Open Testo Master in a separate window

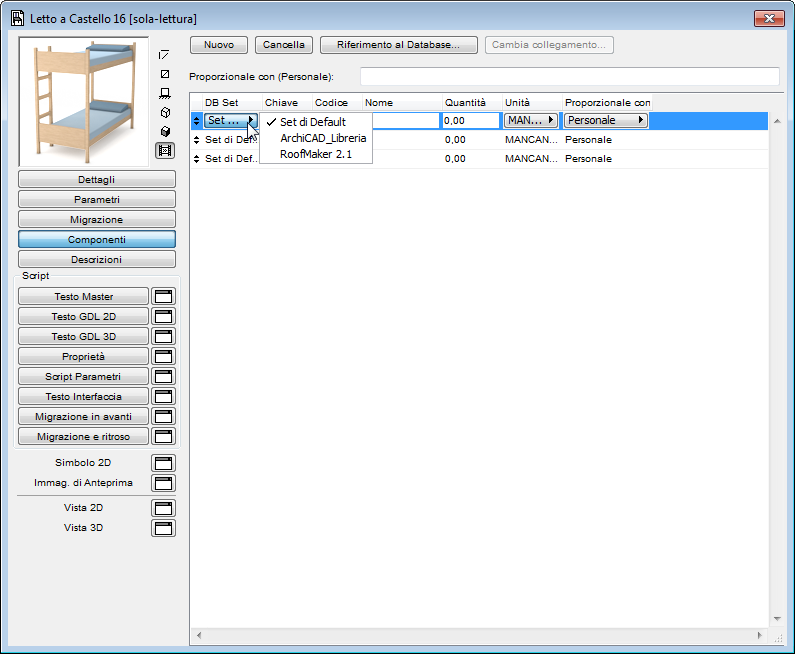tap(163, 296)
